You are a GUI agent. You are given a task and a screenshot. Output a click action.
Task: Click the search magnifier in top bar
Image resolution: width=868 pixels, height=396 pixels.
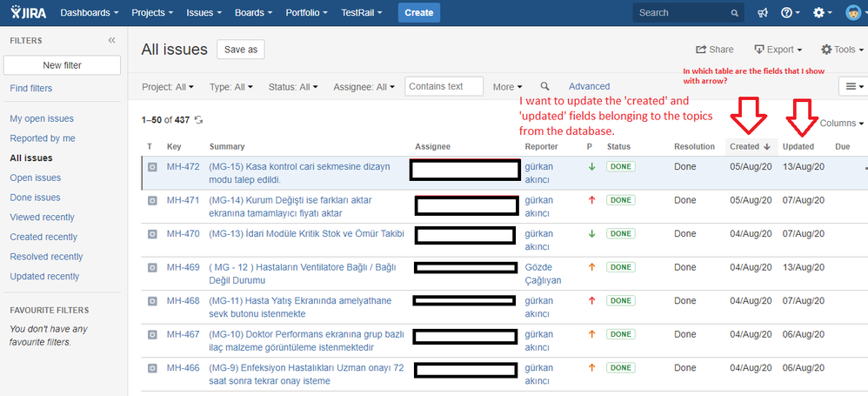pyautogui.click(x=734, y=13)
